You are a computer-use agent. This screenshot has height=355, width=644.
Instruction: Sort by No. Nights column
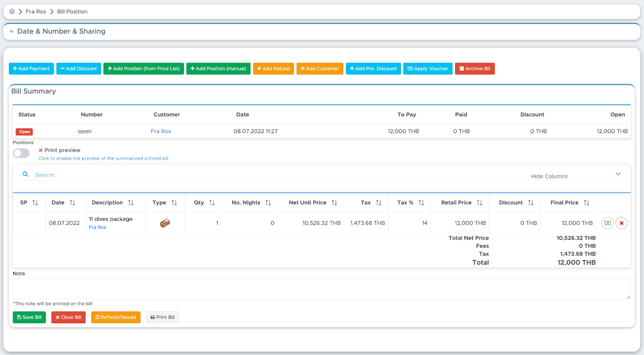pos(268,203)
